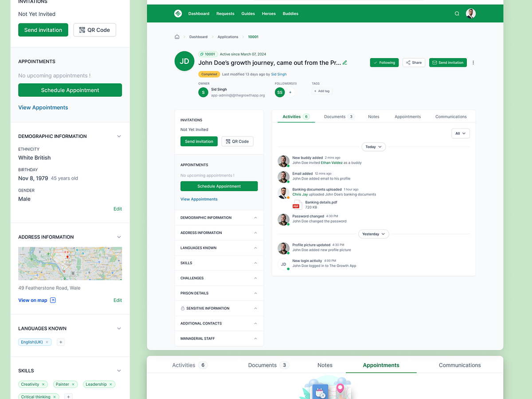Click the lock icon on Sensitive Information

[x=182, y=308]
